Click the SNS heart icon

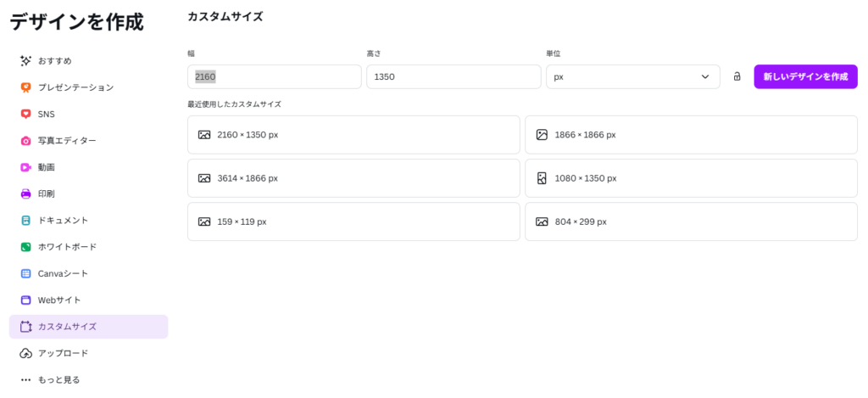[25, 115]
